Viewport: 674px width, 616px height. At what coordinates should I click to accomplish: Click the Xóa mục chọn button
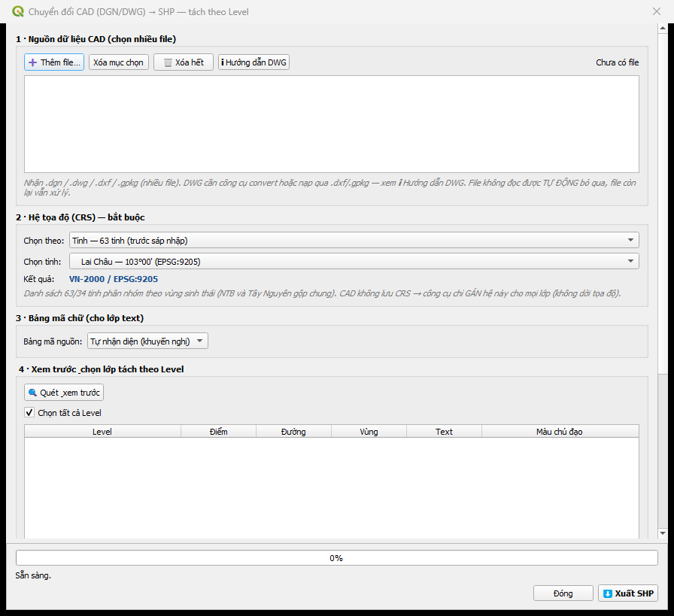(x=119, y=62)
